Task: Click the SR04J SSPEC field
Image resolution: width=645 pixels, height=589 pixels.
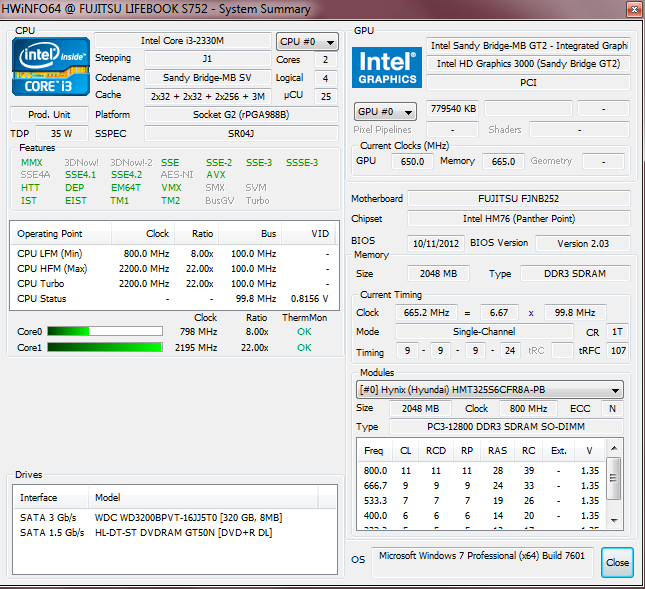Action: click(x=241, y=134)
